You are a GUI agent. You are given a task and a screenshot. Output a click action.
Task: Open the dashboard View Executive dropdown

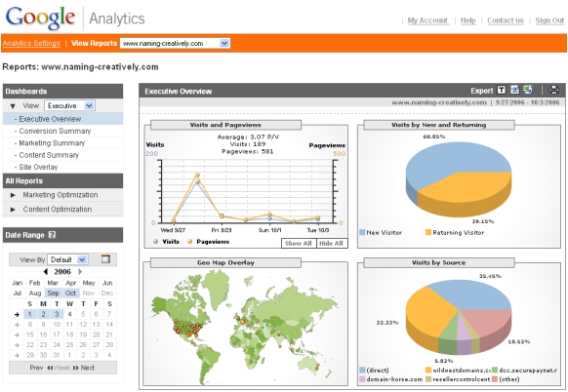click(69, 105)
